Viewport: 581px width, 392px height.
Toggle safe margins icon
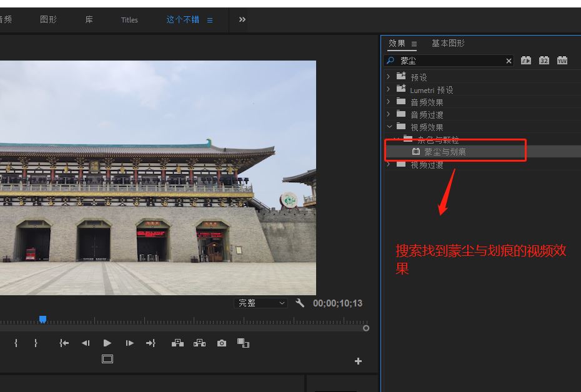point(107,359)
